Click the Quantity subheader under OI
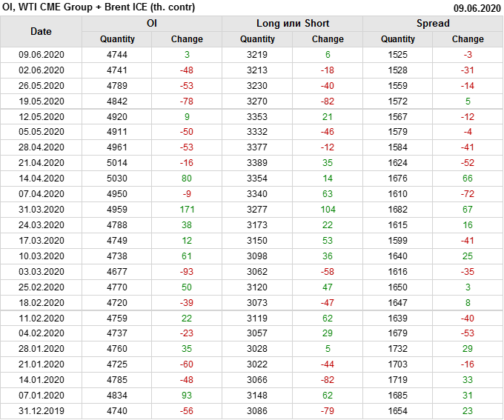 117,39
